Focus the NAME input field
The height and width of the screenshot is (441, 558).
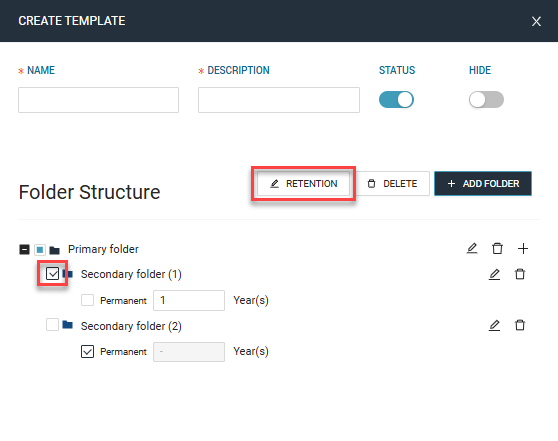pos(99,100)
